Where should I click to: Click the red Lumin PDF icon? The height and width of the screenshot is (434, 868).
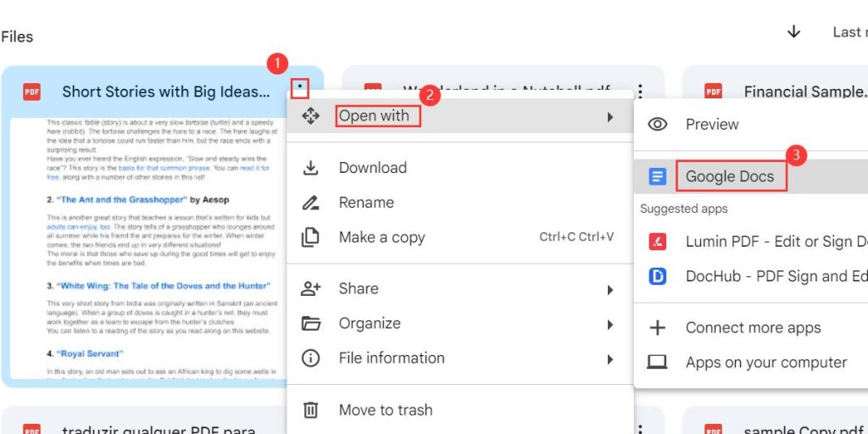657,242
